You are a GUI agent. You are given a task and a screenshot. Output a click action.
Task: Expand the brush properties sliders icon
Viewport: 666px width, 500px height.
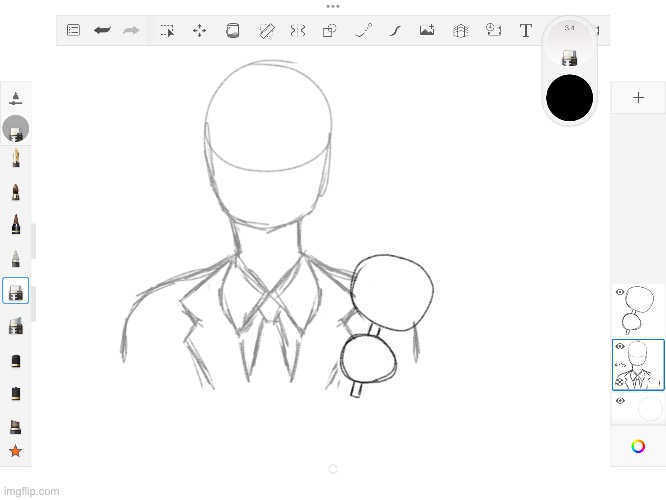click(15, 98)
